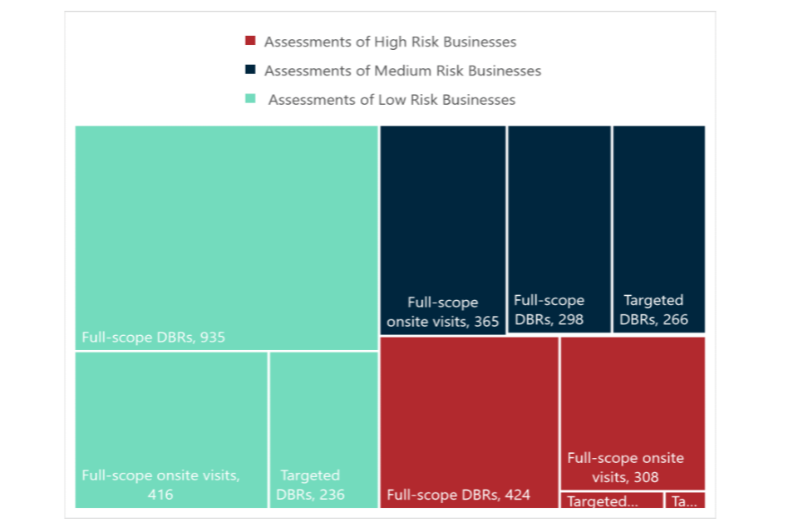
Task: Click the 'Full-scope DBRs, 935' text label
Action: pyautogui.click(x=153, y=337)
